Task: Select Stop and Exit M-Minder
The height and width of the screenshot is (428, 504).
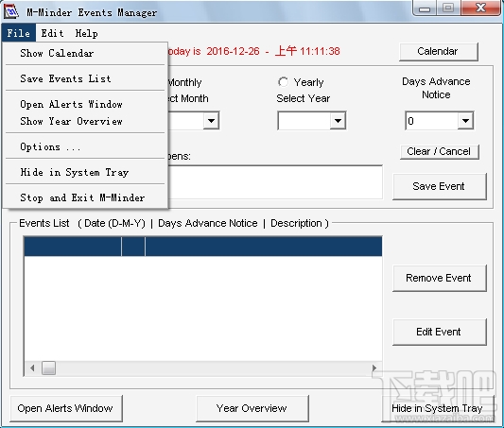Action: coord(85,197)
